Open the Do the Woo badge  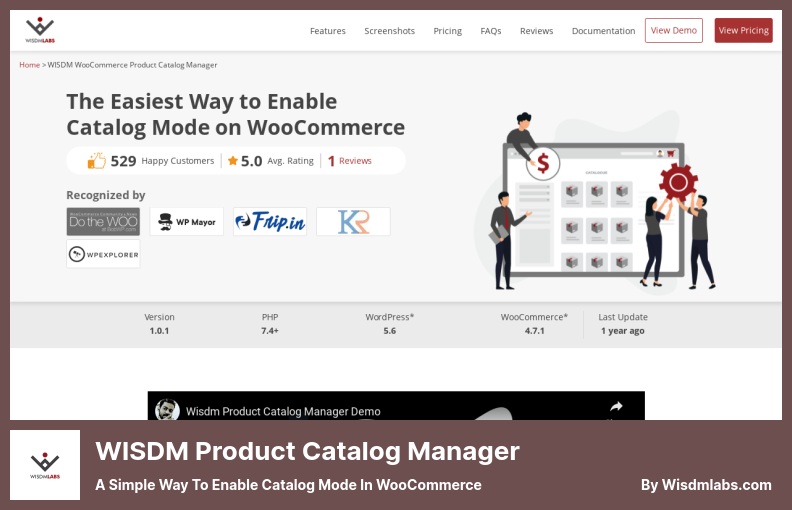[103, 222]
